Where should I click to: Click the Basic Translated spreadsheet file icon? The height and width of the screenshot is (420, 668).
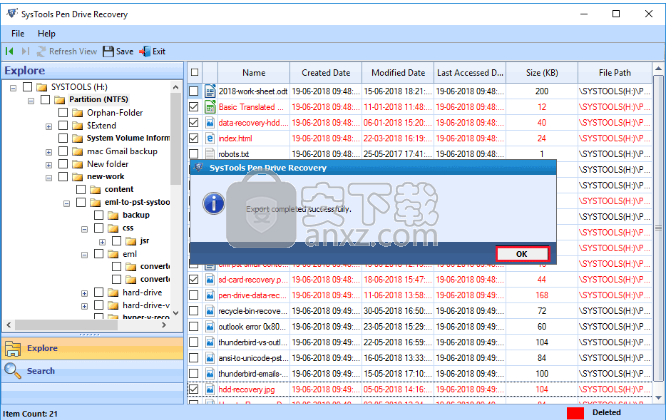tap(210, 107)
